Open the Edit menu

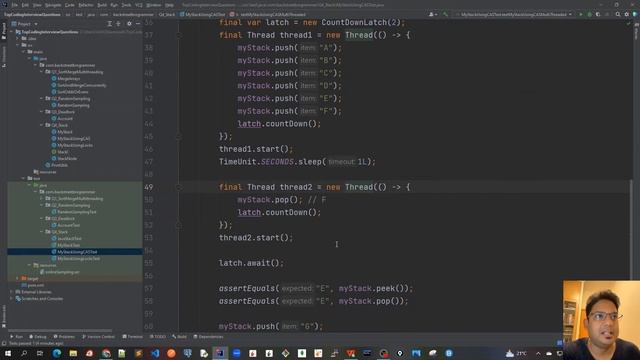(x=25, y=5)
